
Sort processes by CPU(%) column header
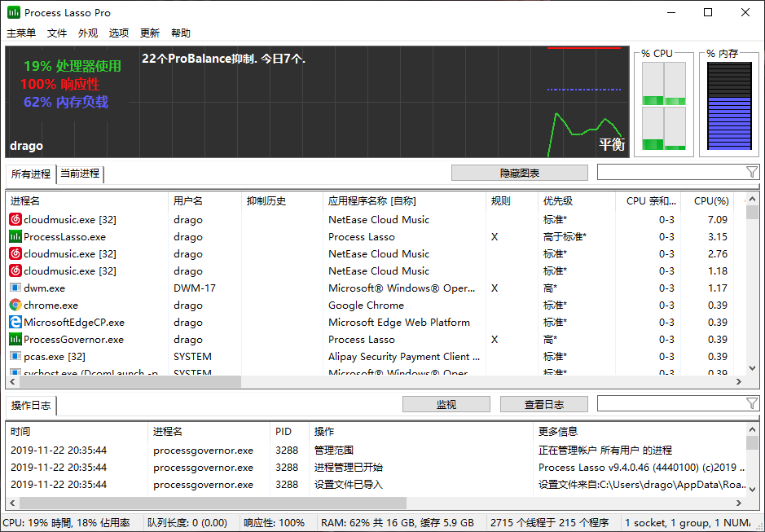click(710, 200)
